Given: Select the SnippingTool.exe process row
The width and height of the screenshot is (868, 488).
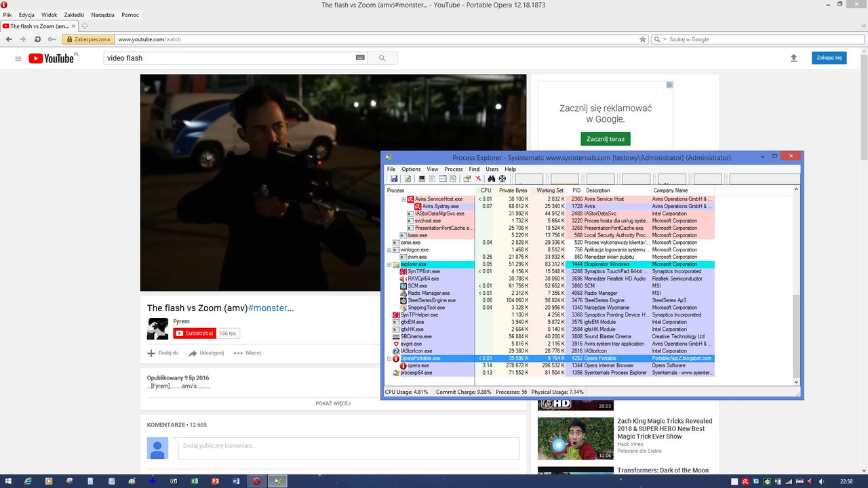Looking at the screenshot, I should [x=550, y=308].
